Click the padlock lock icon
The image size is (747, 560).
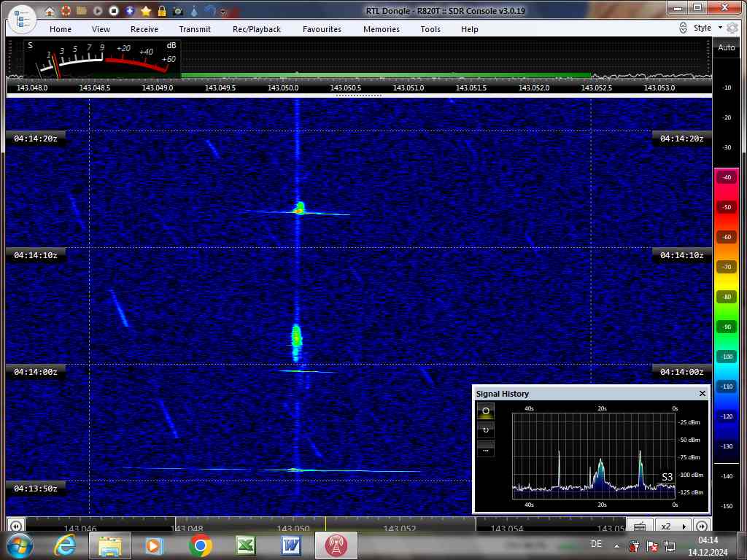[x=162, y=10]
